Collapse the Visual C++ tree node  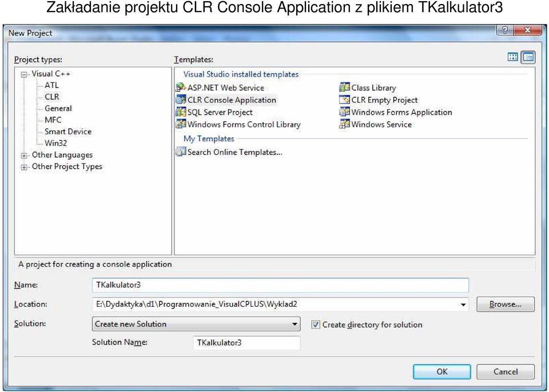pyautogui.click(x=24, y=74)
